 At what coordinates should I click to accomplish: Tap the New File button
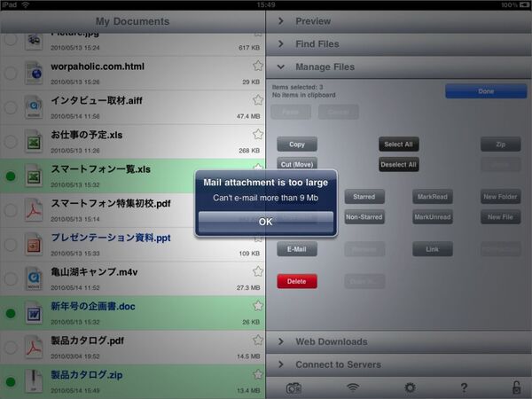click(x=500, y=217)
